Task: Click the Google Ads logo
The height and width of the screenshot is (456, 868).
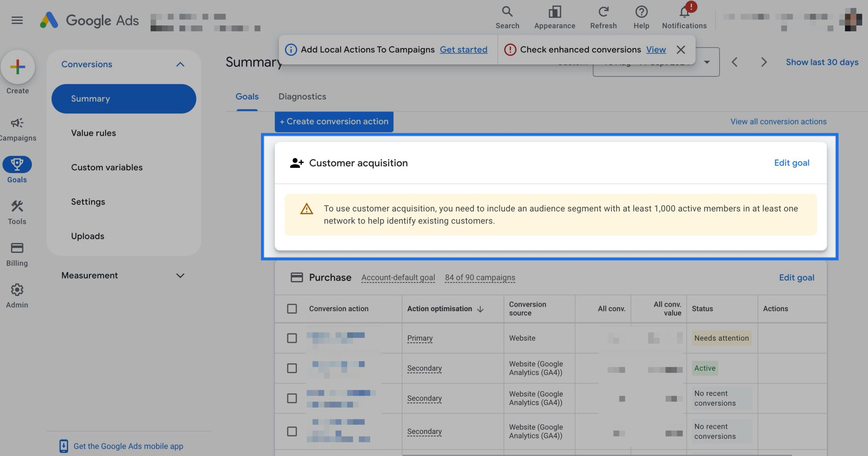Action: point(89,20)
